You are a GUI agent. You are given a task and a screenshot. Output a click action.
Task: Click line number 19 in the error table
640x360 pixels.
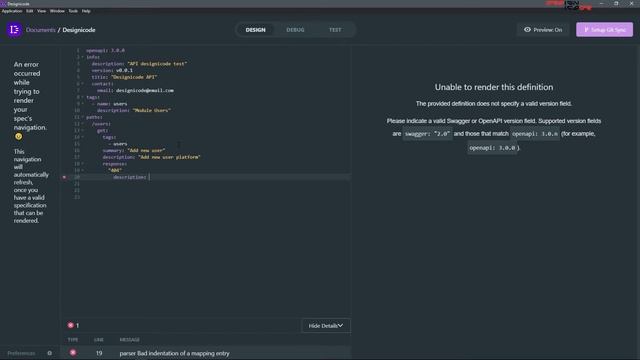pyautogui.click(x=99, y=353)
